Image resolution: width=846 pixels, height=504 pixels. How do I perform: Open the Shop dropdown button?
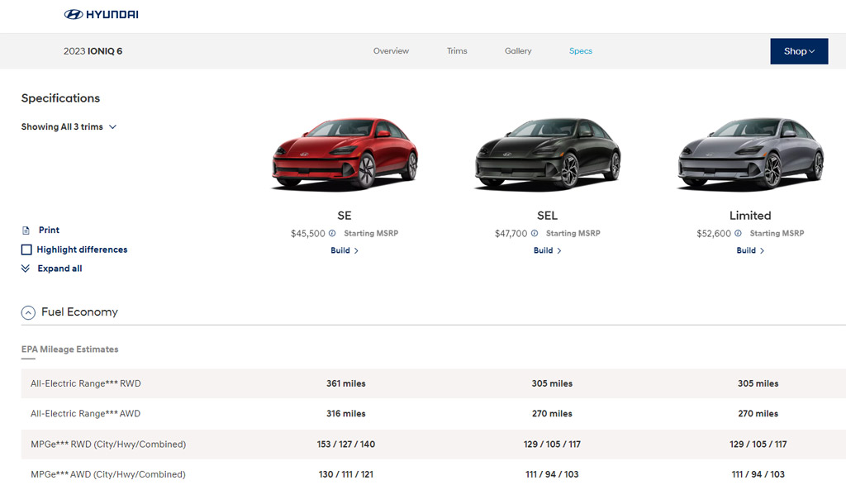pos(798,51)
